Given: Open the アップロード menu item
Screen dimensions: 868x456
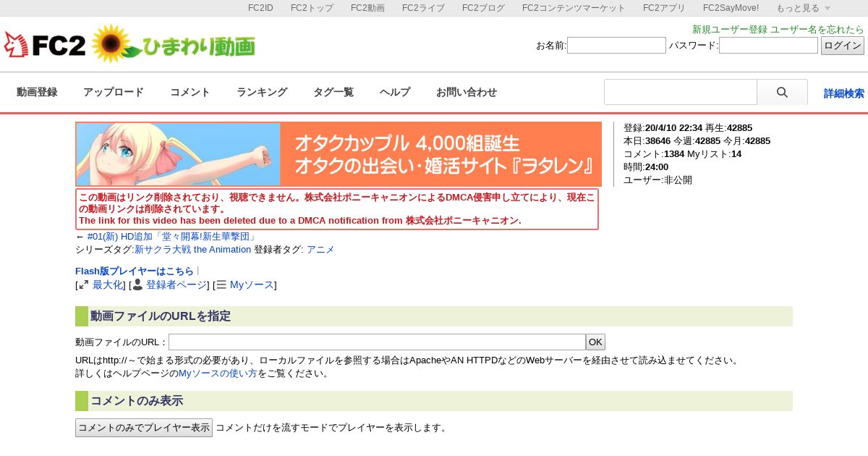Looking at the screenshot, I should 114,92.
